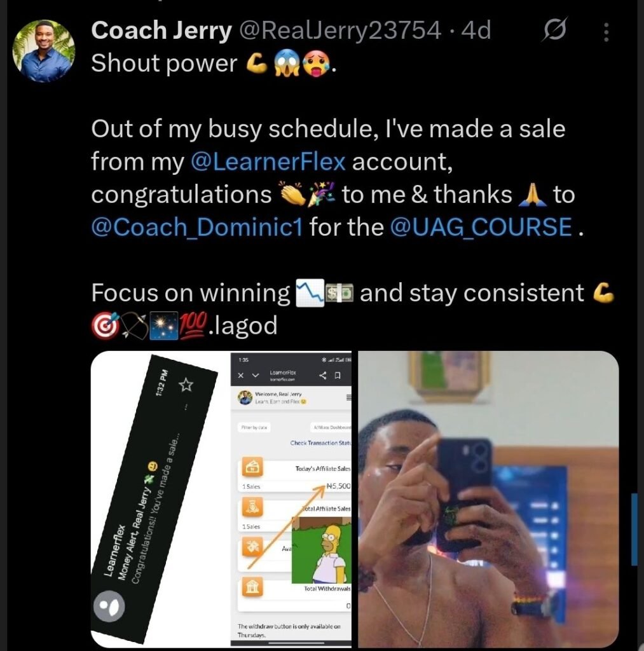Close the in-app browser with X
The width and height of the screenshot is (644, 651).
(241, 375)
